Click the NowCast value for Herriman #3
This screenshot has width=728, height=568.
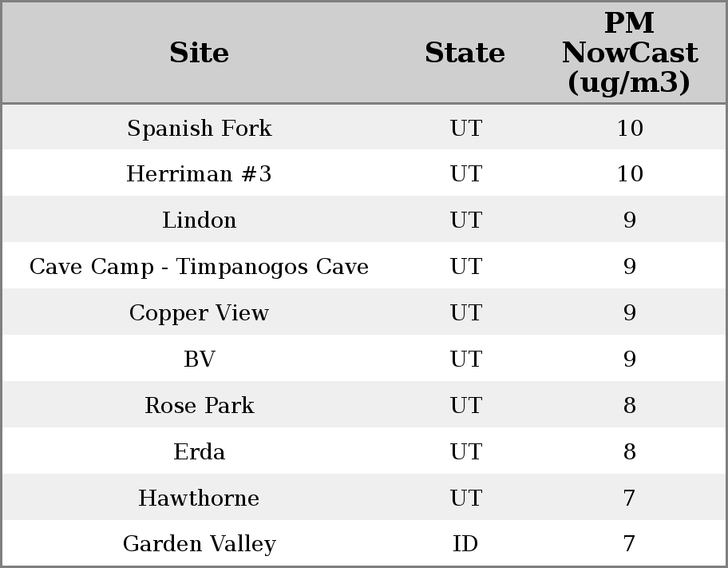pyautogui.click(x=629, y=174)
